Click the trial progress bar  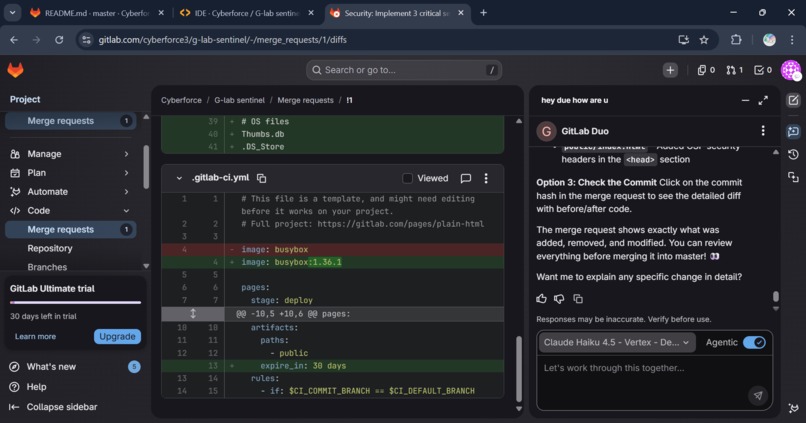click(75, 303)
